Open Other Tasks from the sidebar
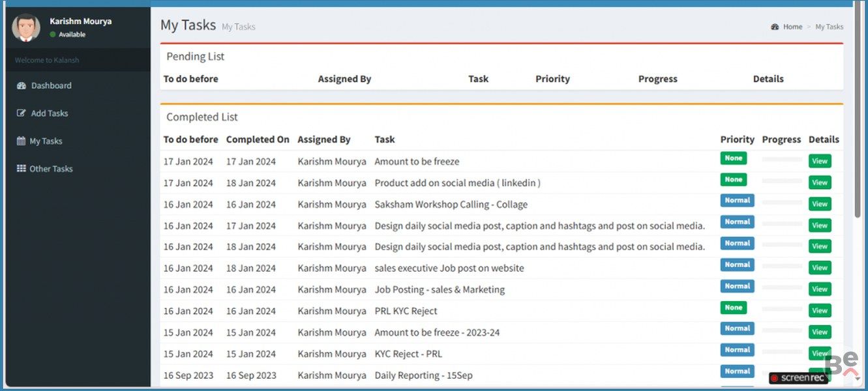The image size is (868, 391). (x=51, y=169)
